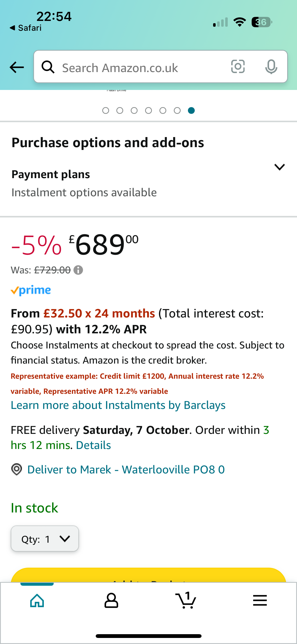Open the shopping basket icon
297x644 pixels.
click(x=186, y=601)
